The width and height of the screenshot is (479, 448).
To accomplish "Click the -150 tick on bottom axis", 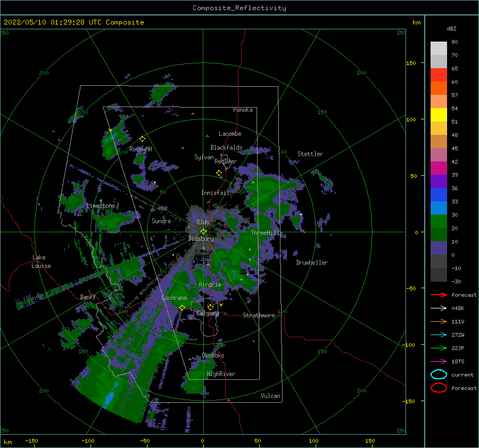I will coord(31,441).
